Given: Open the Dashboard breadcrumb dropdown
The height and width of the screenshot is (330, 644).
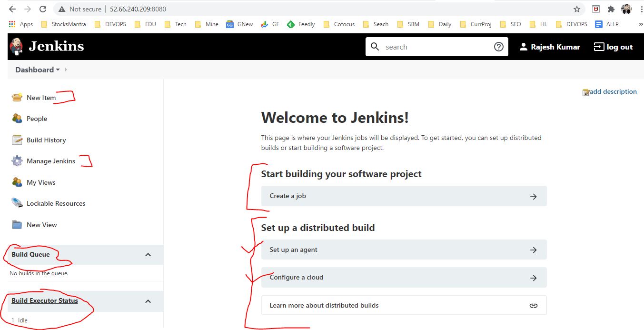Looking at the screenshot, I should [x=58, y=70].
